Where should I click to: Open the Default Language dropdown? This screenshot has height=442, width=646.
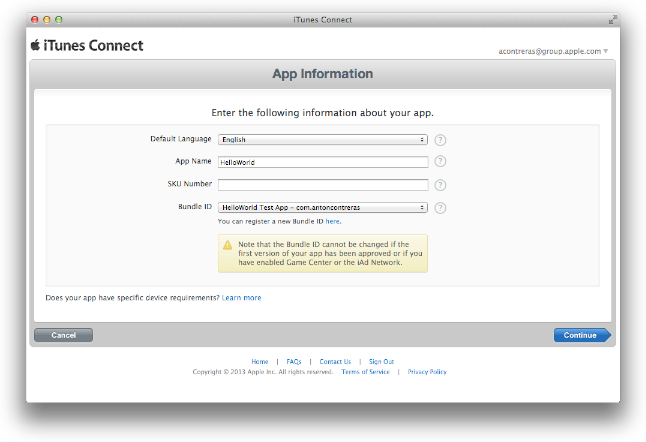[323, 140]
